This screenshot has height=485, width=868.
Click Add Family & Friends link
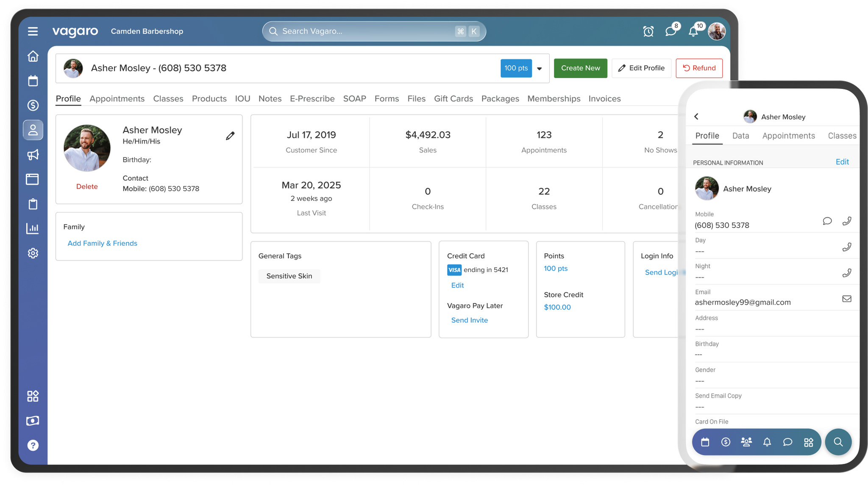103,244
